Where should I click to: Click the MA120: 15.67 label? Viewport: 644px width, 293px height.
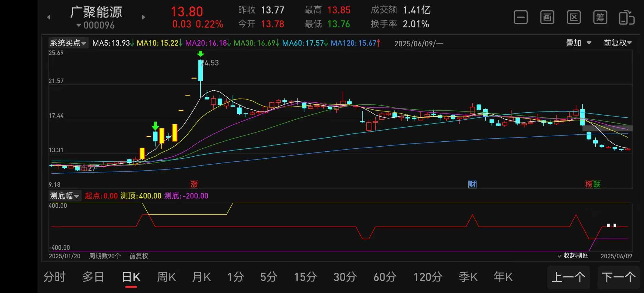click(x=356, y=43)
